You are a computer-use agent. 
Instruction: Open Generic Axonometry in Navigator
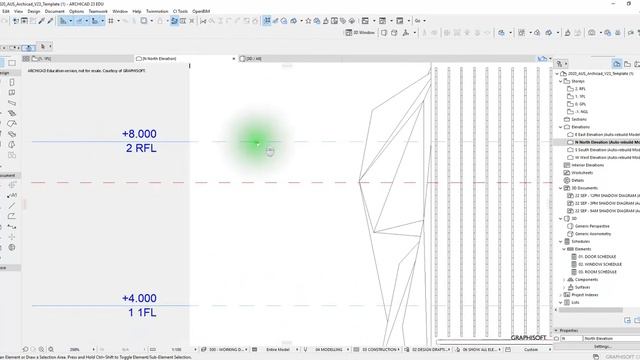[590, 234]
